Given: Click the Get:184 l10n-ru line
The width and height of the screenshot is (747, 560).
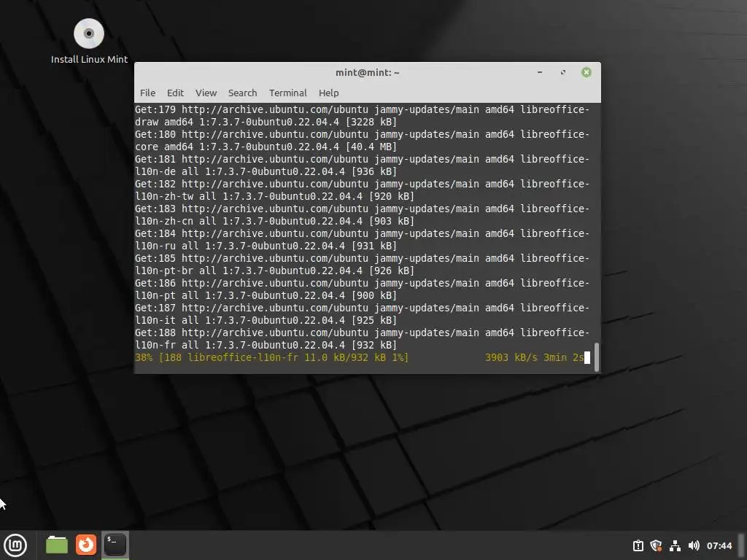Looking at the screenshot, I should coord(362,239).
